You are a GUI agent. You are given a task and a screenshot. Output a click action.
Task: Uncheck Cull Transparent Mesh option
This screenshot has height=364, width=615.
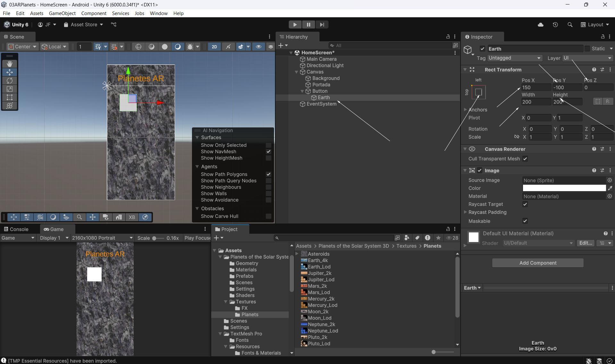click(525, 159)
